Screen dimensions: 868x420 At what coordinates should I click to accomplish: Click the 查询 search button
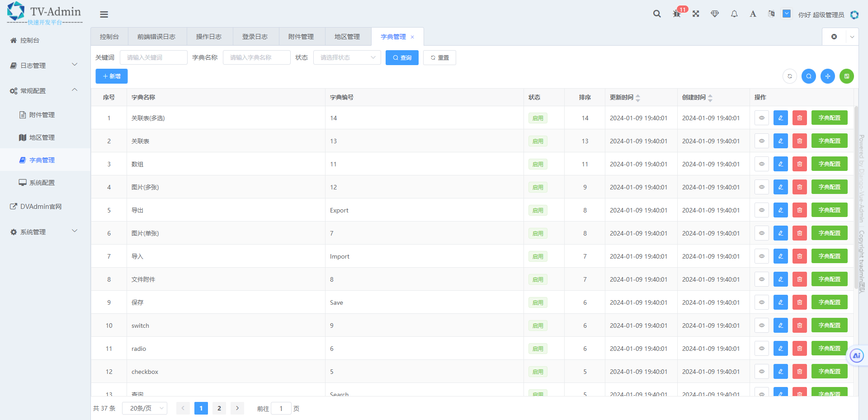pyautogui.click(x=402, y=57)
